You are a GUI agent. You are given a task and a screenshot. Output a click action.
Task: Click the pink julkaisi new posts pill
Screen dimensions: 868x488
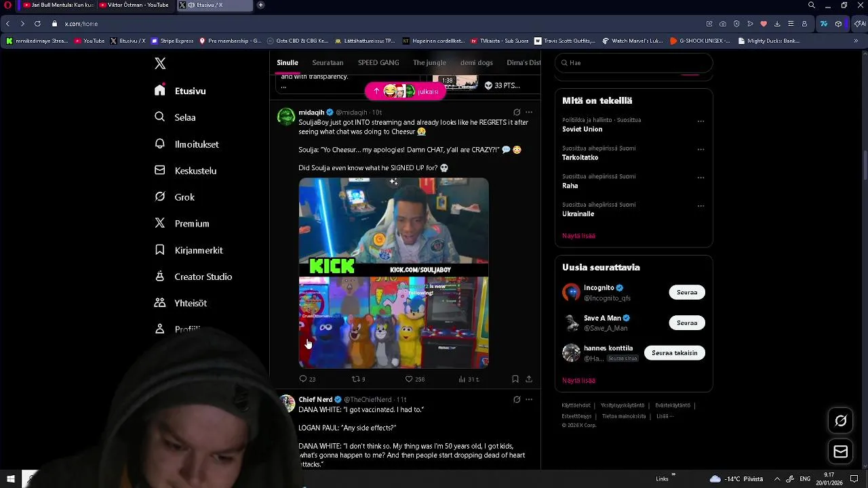tap(406, 91)
